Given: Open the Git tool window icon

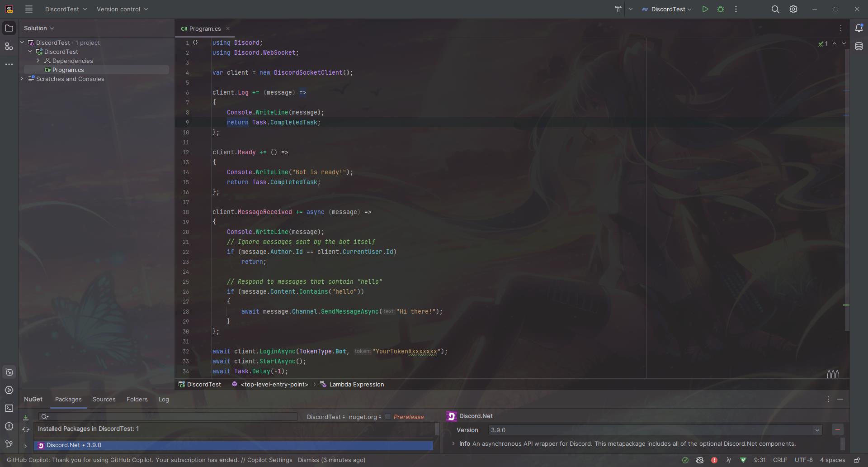Looking at the screenshot, I should (9, 444).
